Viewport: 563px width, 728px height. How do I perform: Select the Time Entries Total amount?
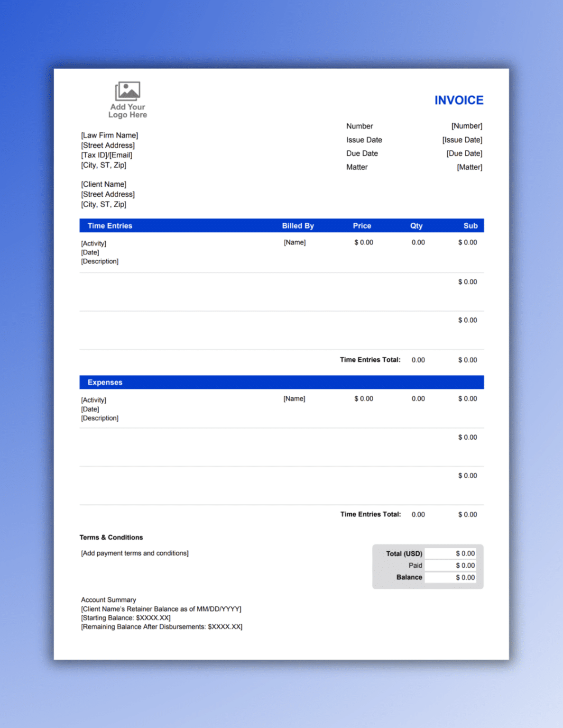coord(468,360)
